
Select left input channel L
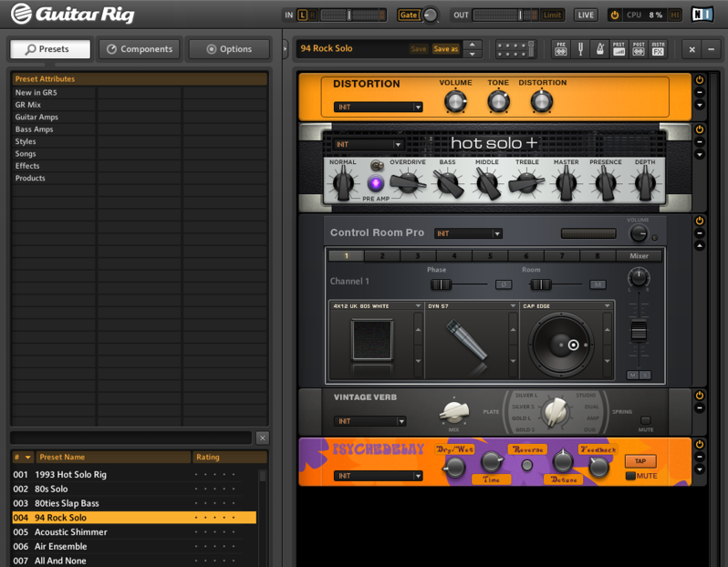[x=302, y=15]
